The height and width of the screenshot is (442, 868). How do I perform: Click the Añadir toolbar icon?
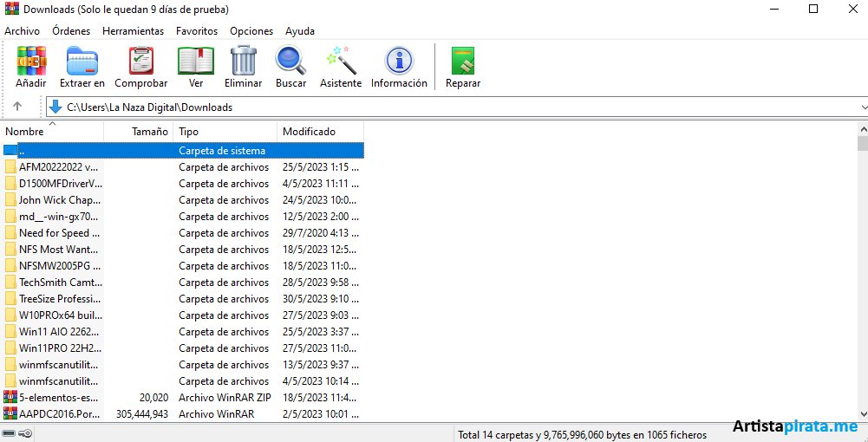(x=31, y=61)
